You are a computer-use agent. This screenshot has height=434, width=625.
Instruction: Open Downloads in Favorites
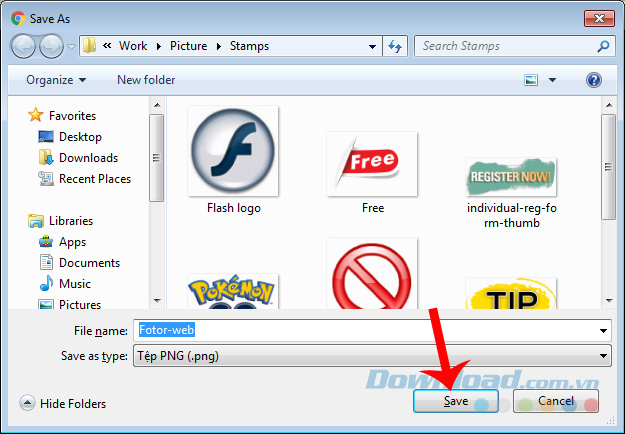point(88,158)
